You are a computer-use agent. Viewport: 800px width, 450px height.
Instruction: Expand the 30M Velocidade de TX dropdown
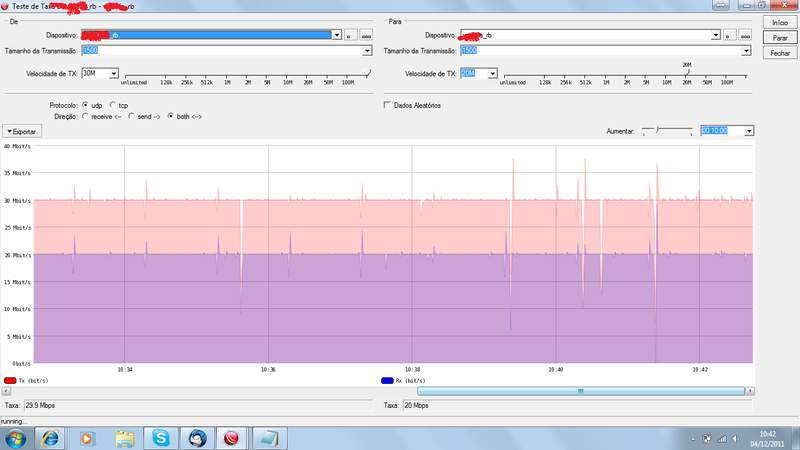click(114, 73)
